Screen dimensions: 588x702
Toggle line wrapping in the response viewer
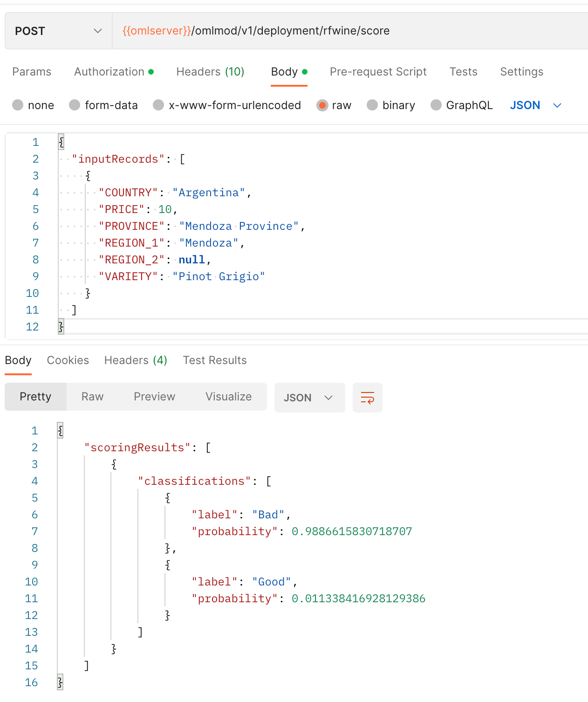(367, 397)
